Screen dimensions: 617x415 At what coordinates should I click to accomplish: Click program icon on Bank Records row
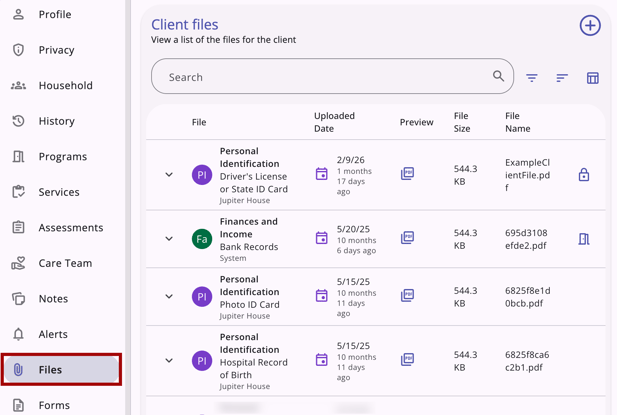tap(584, 239)
